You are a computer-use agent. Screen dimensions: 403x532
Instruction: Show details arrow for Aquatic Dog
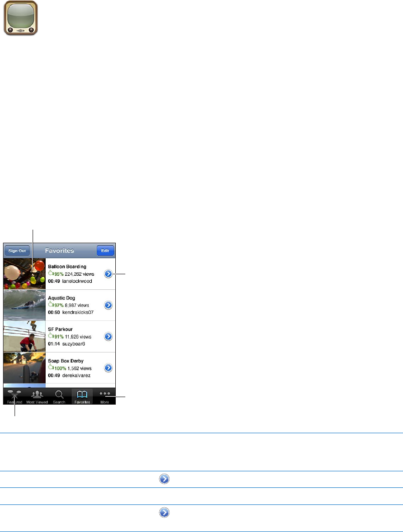[108, 305]
